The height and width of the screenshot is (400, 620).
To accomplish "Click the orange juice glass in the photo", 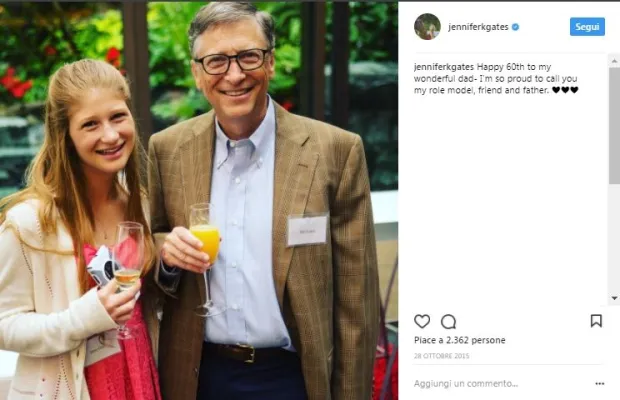I will 204,245.
